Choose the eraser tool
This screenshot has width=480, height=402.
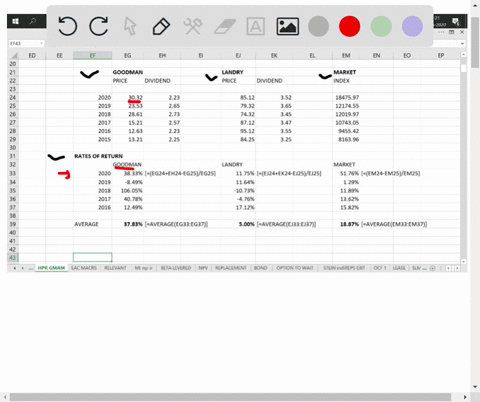[225, 26]
